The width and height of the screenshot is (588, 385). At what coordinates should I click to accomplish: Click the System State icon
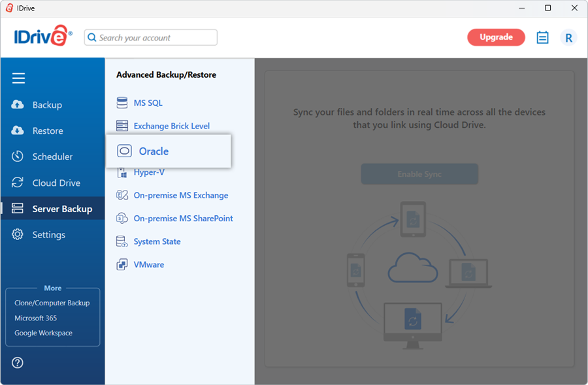[x=122, y=241]
